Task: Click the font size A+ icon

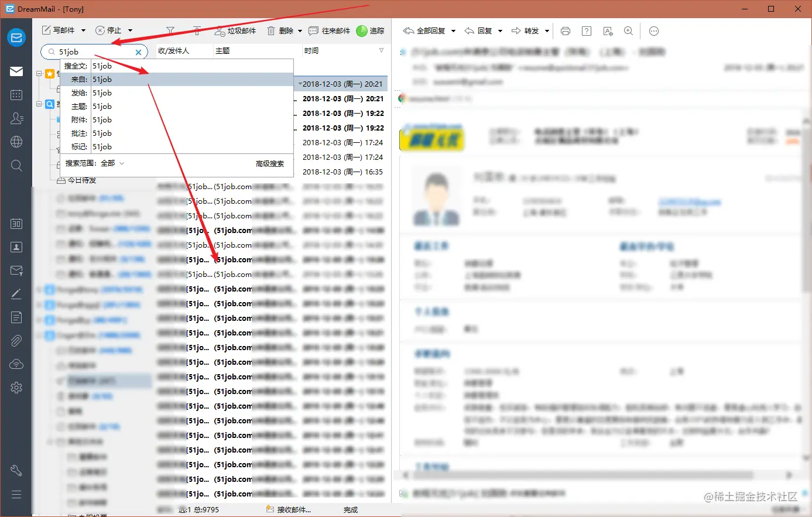Action: pyautogui.click(x=608, y=31)
